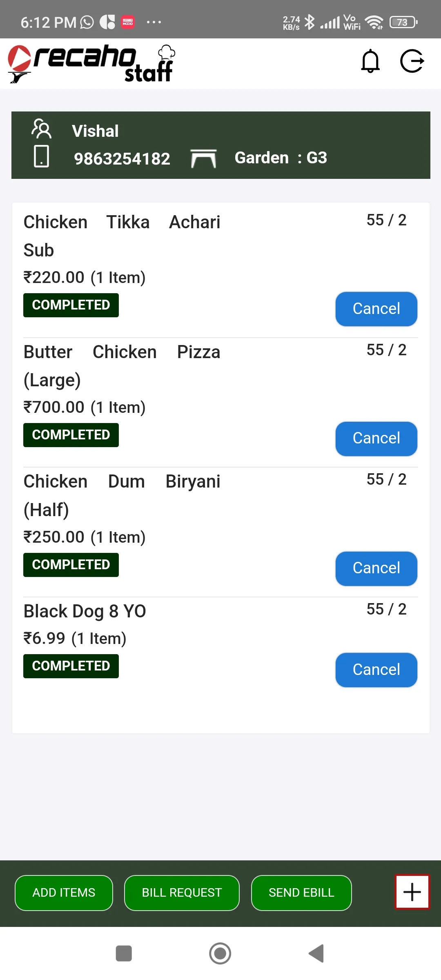Tap the Garden : G3 table label
This screenshot has height=980, width=441.
[281, 158]
